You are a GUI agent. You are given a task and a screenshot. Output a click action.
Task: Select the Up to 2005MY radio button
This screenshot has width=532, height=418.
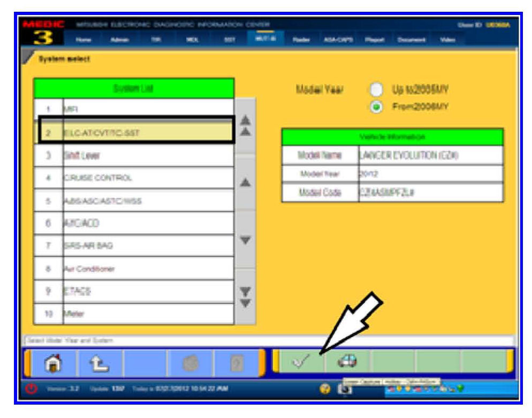coord(377,89)
